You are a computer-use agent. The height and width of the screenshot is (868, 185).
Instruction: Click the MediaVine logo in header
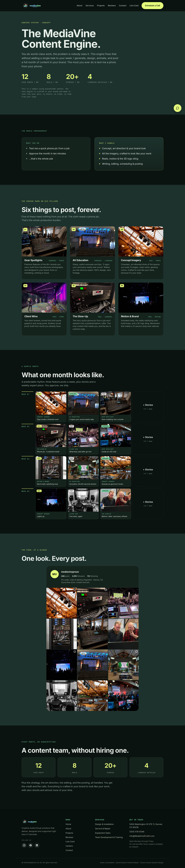[32, 6]
